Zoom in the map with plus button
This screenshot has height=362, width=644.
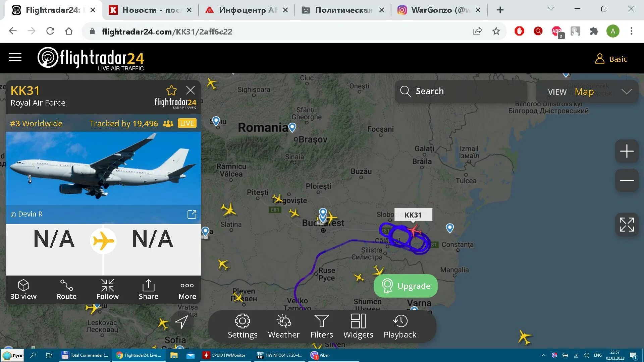[626, 152]
